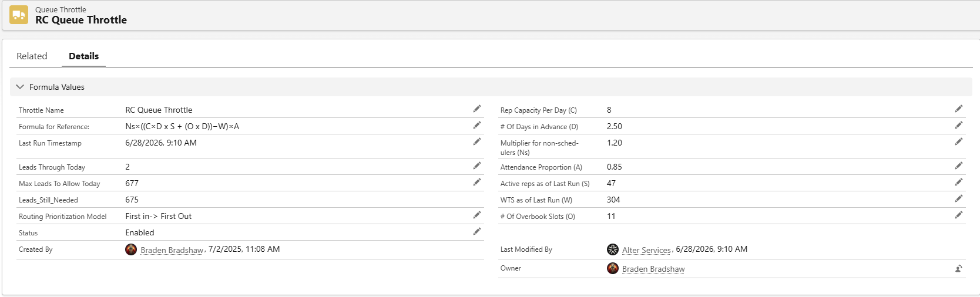Click the RC Queue Throttle page title
The height and width of the screenshot is (297, 980).
point(81,20)
